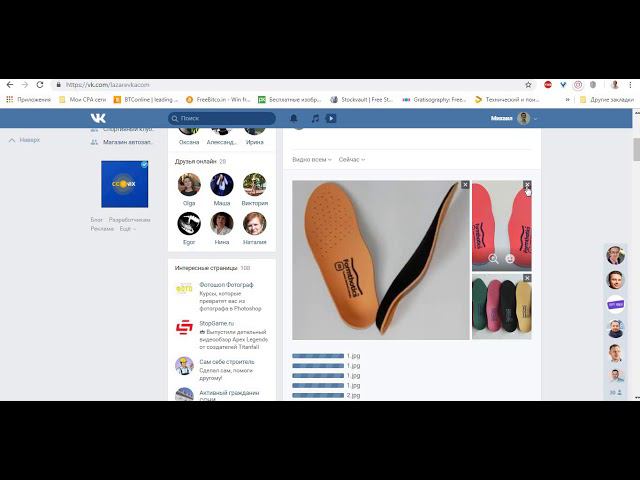This screenshot has width=640, height=480.
Task: Open Бесплатные изобр... bookmark
Action: pyautogui.click(x=290, y=100)
